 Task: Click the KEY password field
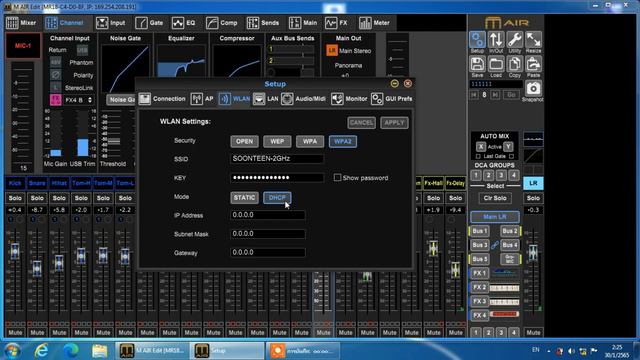click(277, 178)
